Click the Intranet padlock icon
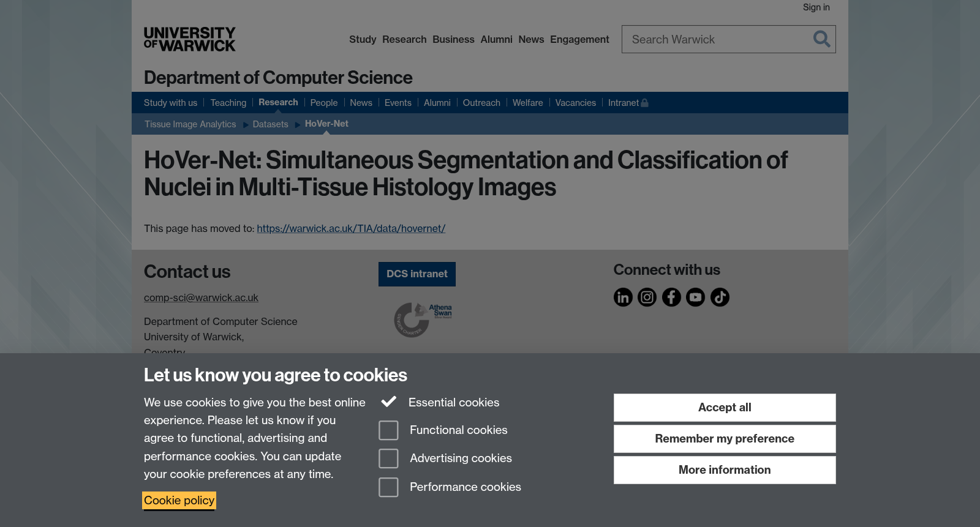Image resolution: width=980 pixels, height=527 pixels. coord(644,103)
